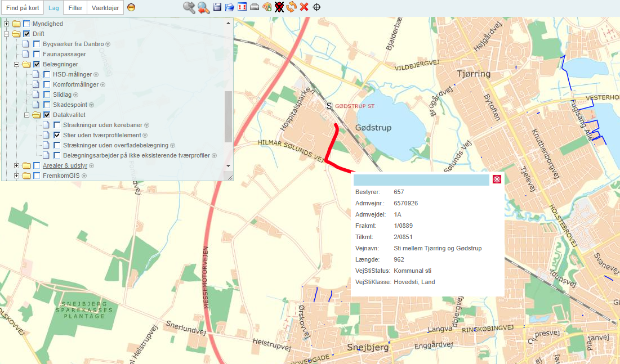This screenshot has height=364, width=620.
Task: Open the Værktøjer tab
Action: point(105,8)
